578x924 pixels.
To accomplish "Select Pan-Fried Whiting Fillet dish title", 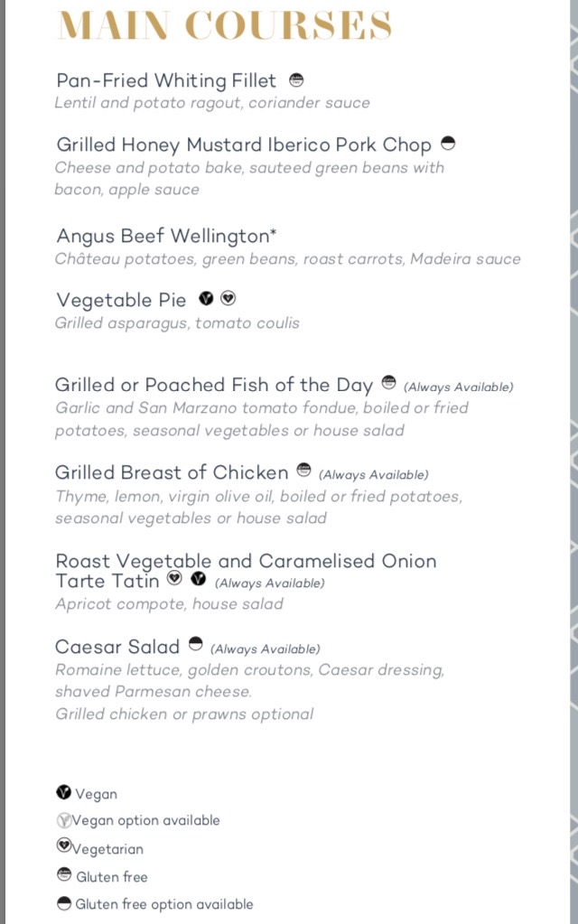I will [x=166, y=80].
